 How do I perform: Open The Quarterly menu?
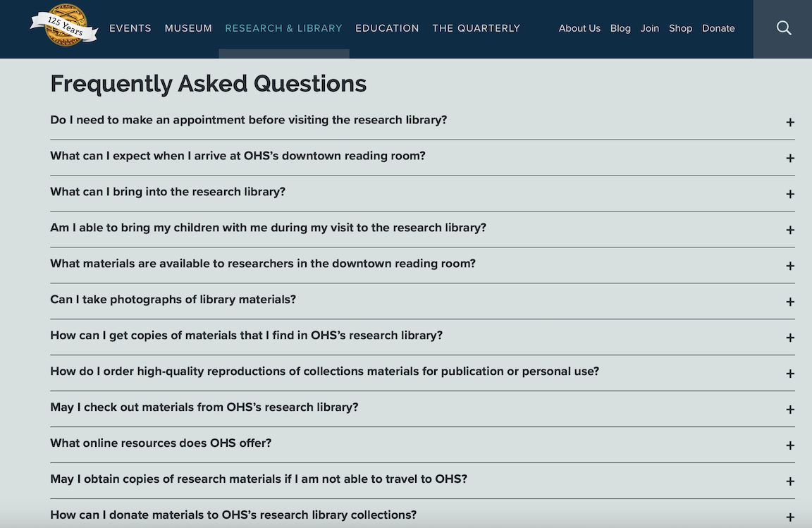[x=476, y=28]
